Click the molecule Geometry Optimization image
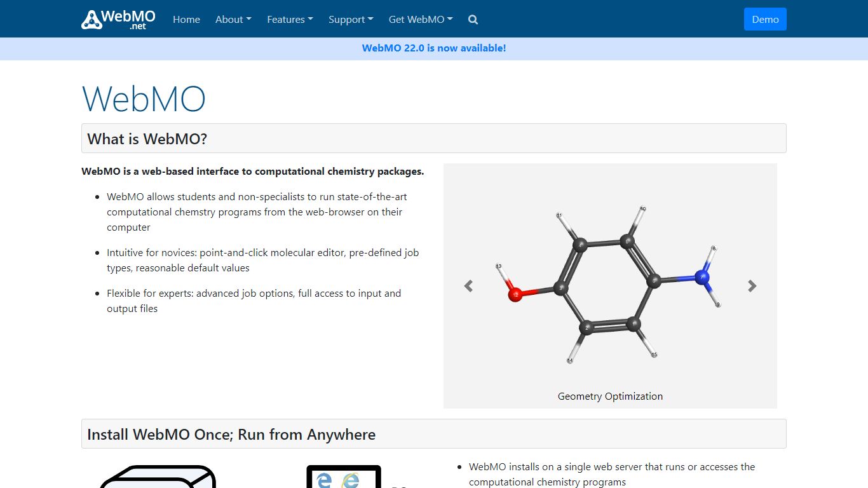 tap(610, 286)
